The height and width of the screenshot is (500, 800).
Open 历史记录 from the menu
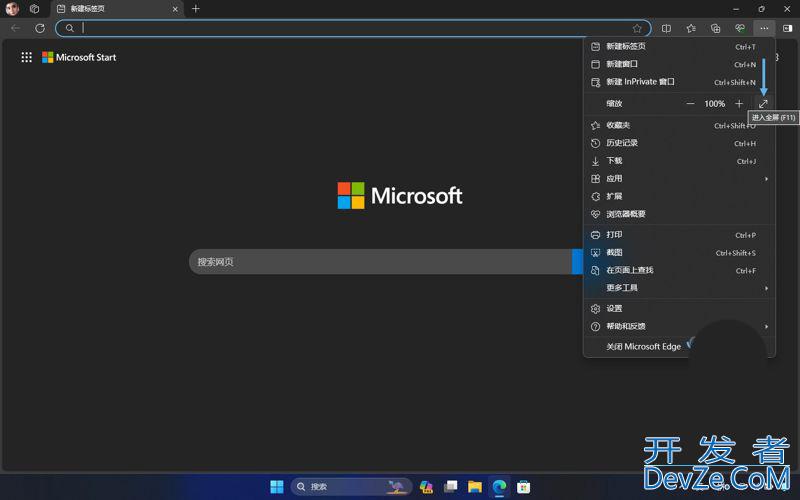coord(679,143)
